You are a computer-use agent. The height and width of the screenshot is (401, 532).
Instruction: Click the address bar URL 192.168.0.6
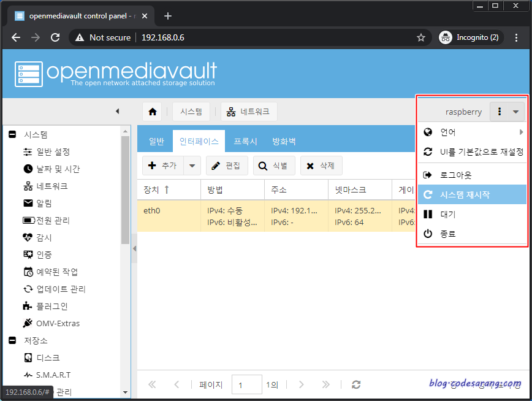[163, 37]
